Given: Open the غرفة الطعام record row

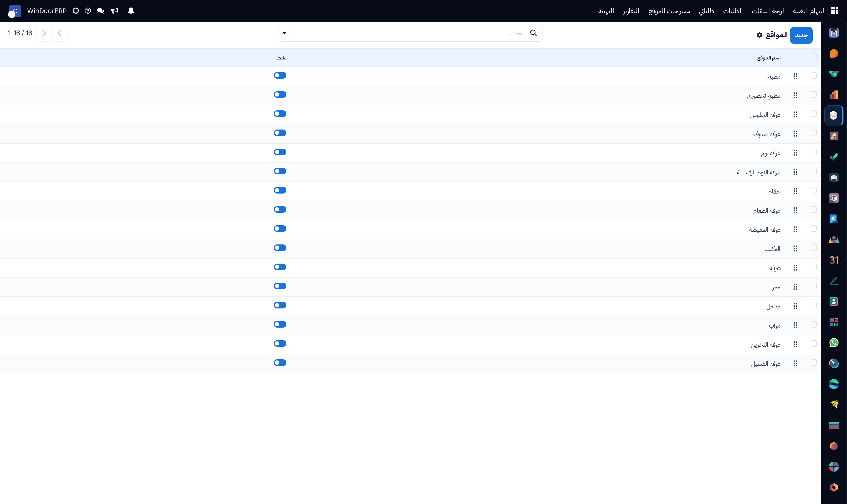Looking at the screenshot, I should tap(410, 211).
